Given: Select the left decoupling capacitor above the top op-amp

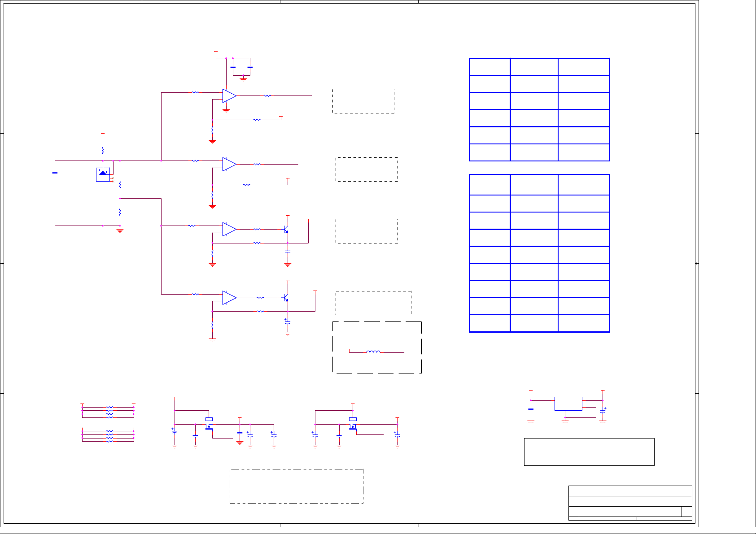Looking at the screenshot, I should tap(233, 67).
